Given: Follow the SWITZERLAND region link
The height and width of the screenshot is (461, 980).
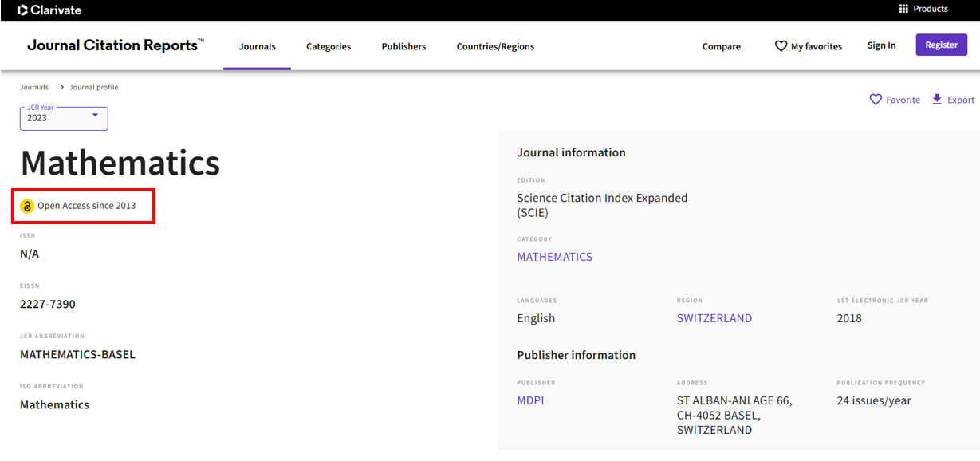Looking at the screenshot, I should (714, 318).
